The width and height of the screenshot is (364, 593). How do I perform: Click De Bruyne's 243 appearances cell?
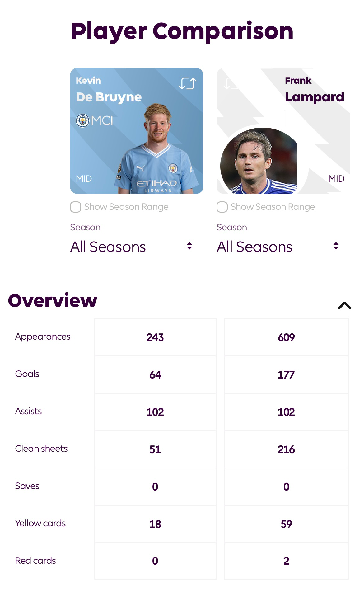pyautogui.click(x=155, y=337)
